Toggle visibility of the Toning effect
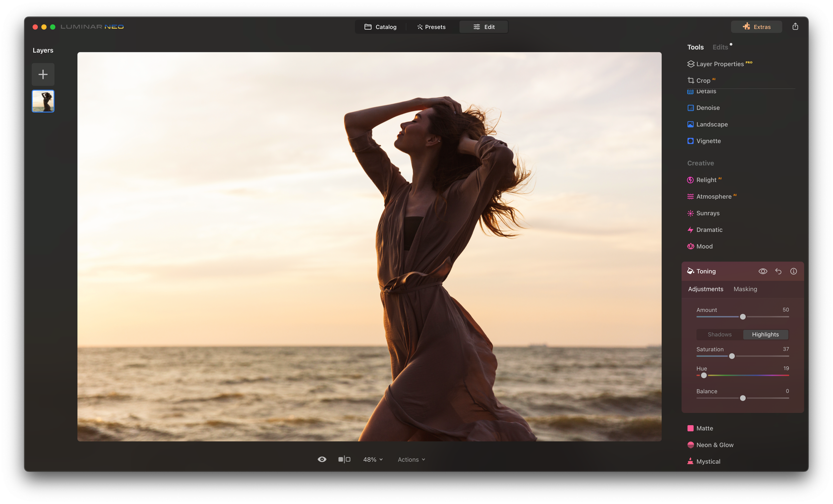The height and width of the screenshot is (504, 833). (x=763, y=271)
